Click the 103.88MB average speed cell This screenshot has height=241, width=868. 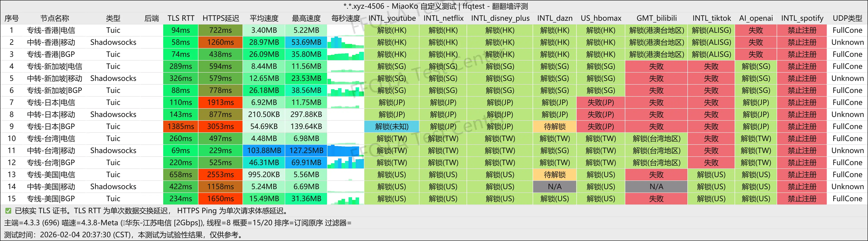[x=263, y=151]
